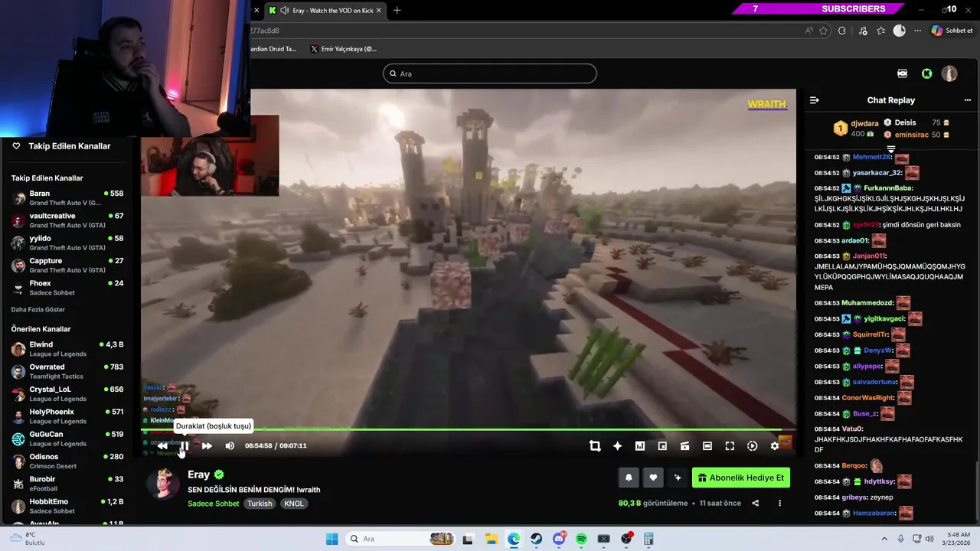Screen dimensions: 980x551
Task: Skip forward with the fast-forward button
Action: pyautogui.click(x=207, y=445)
